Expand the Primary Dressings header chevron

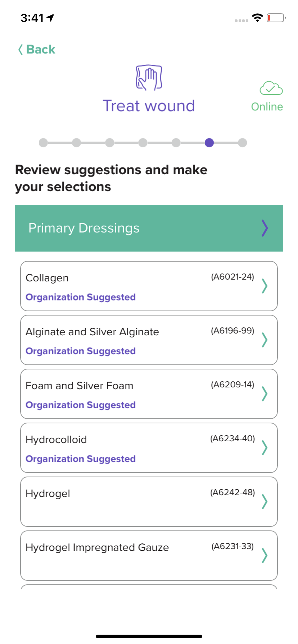(265, 228)
